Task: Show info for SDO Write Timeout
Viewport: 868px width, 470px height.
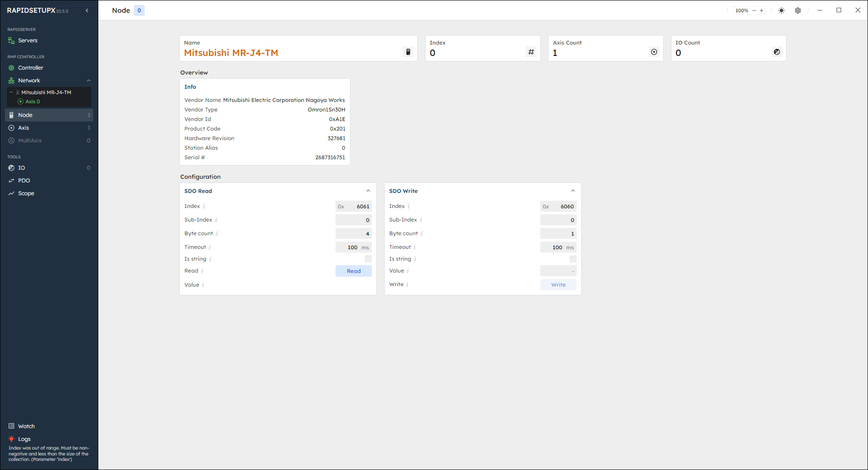Action: 415,248
